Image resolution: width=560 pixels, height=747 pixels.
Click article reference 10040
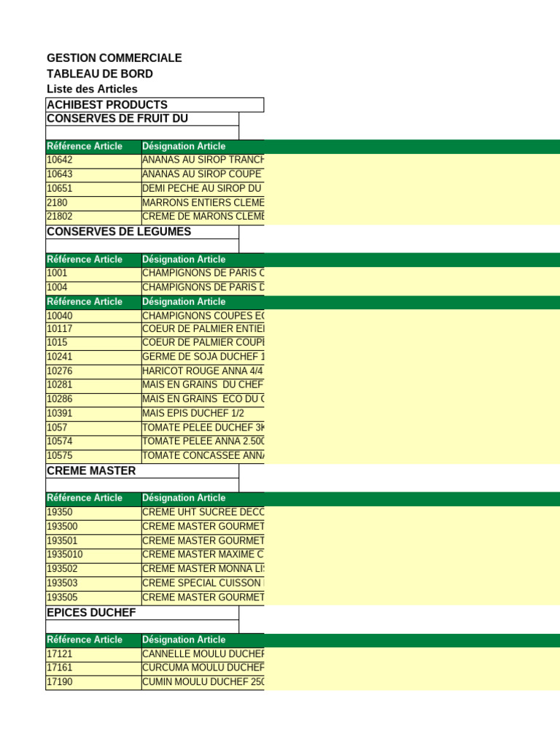point(93,317)
